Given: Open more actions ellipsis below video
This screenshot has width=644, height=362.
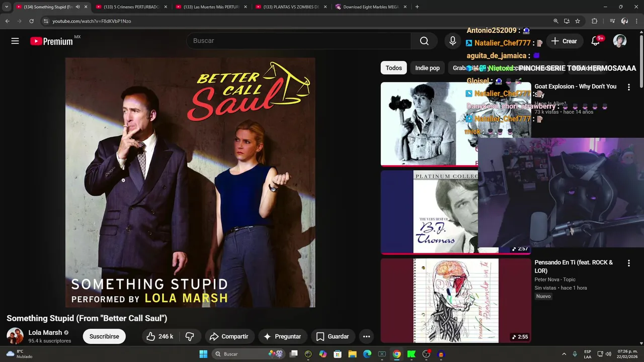Looking at the screenshot, I should point(366,336).
